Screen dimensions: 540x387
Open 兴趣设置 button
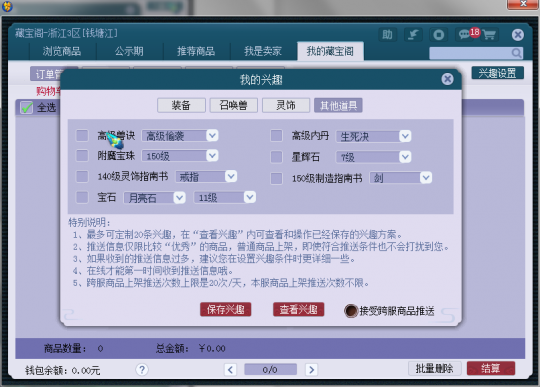point(497,73)
